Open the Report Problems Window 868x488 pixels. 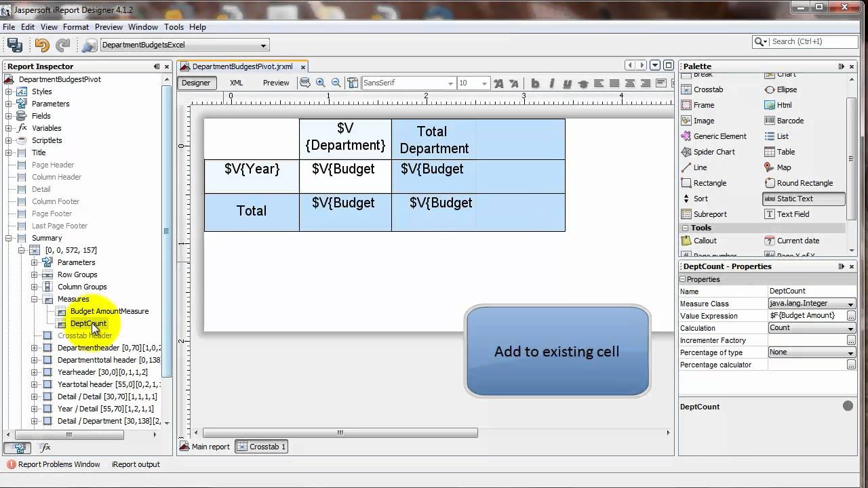[54, 464]
